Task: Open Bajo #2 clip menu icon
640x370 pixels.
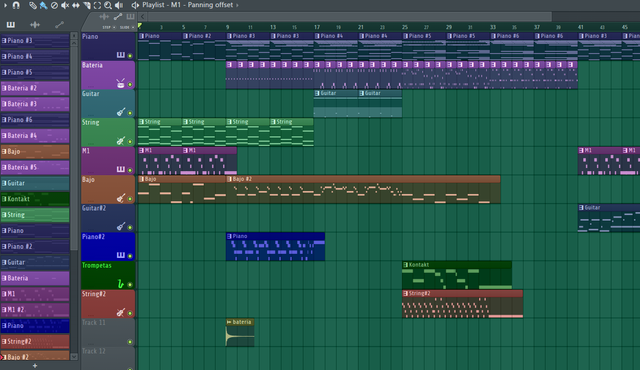Action: 229,179
